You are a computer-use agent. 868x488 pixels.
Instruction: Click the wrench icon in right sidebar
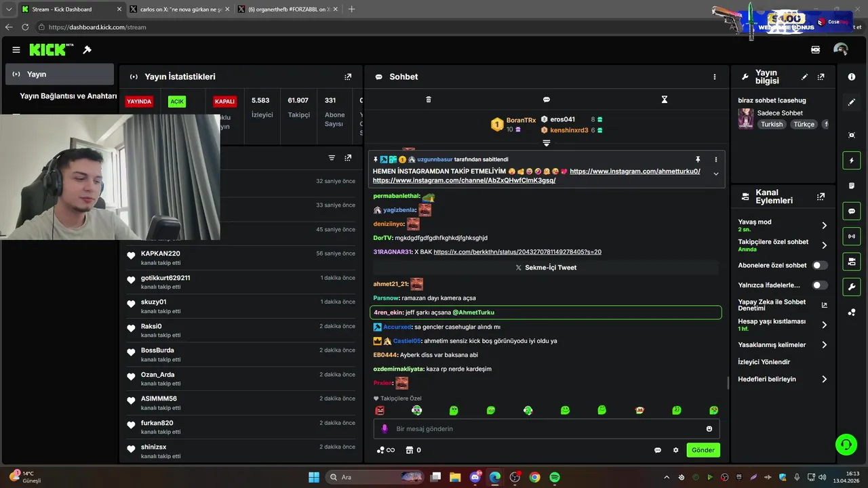tap(852, 287)
